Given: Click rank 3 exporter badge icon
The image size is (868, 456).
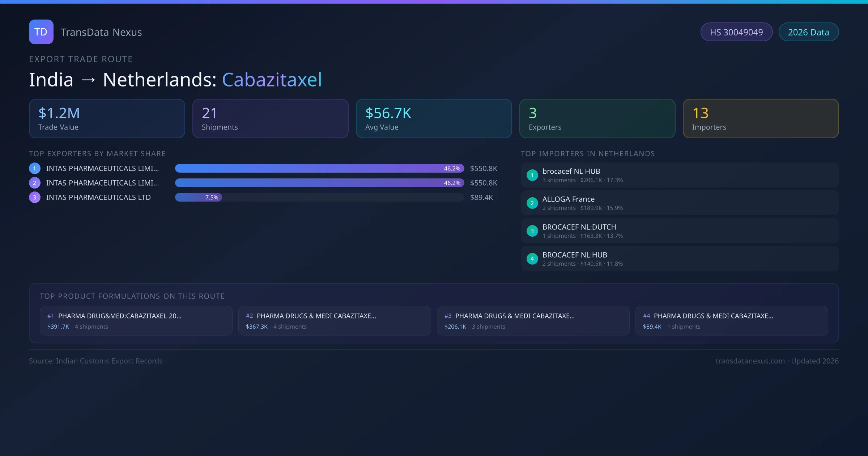Looking at the screenshot, I should coord(35,197).
